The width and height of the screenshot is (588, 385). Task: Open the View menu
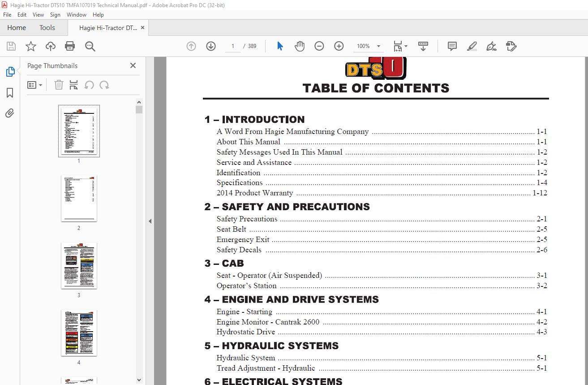[39, 15]
